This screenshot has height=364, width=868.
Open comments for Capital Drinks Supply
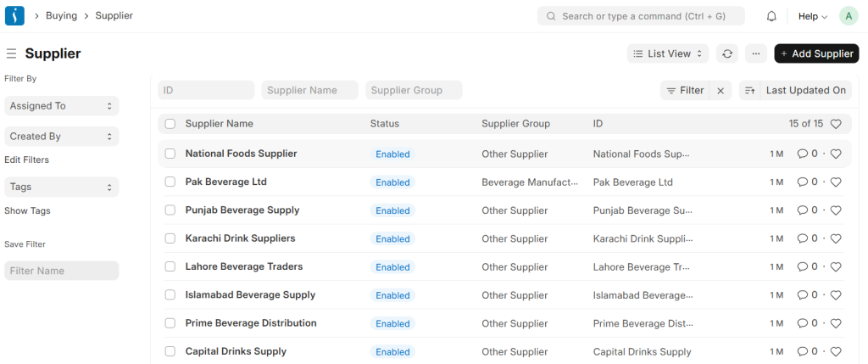pos(807,352)
